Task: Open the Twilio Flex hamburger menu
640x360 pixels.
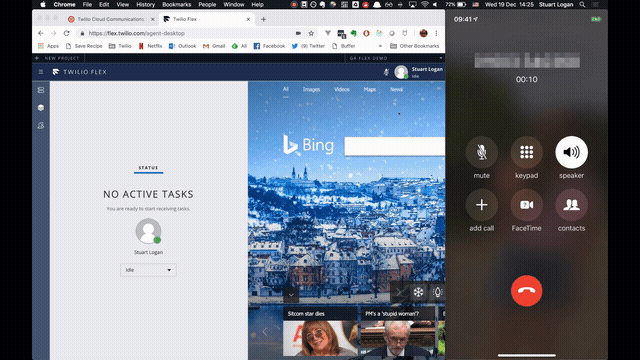Action: pyautogui.click(x=41, y=72)
